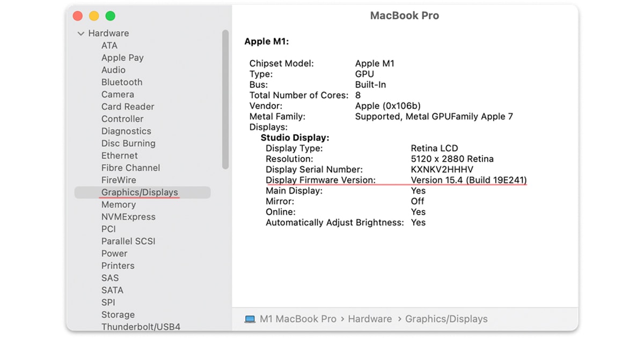The image size is (644, 338).
Task: Click the laptop icon in path bar
Action: pyautogui.click(x=250, y=319)
